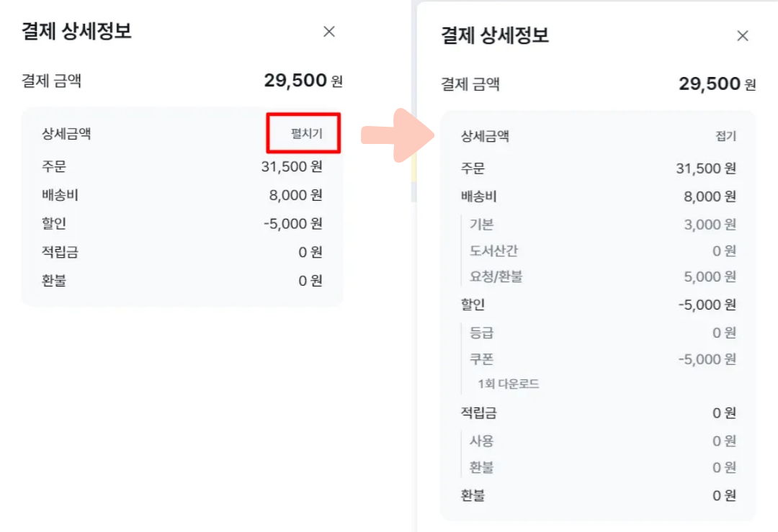The width and height of the screenshot is (778, 532).
Task: Click 31,500 원 order amount in the expanded panel
Action: [x=706, y=168]
